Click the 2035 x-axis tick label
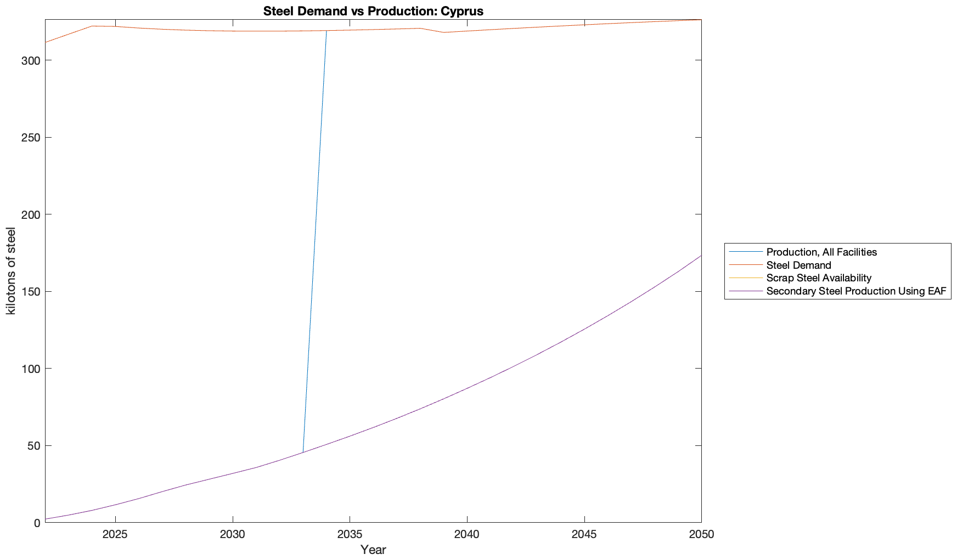This screenshot has width=957, height=560. [x=350, y=534]
